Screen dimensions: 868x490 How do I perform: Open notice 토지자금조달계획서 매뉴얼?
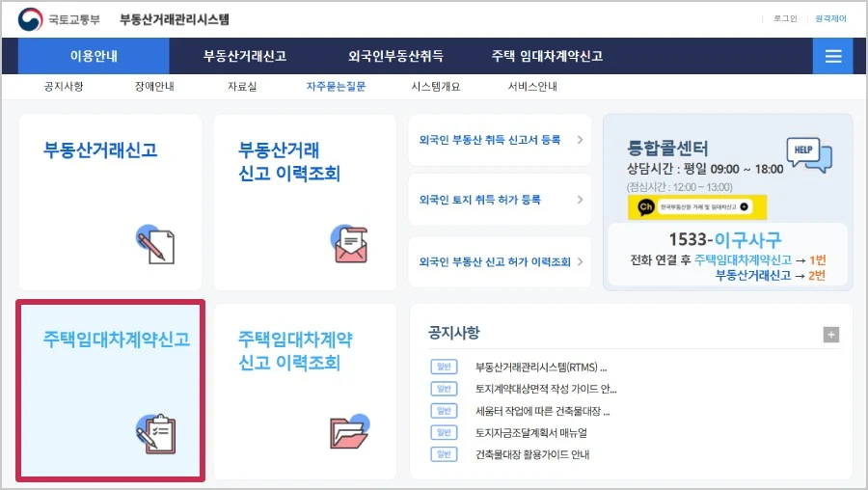click(530, 433)
